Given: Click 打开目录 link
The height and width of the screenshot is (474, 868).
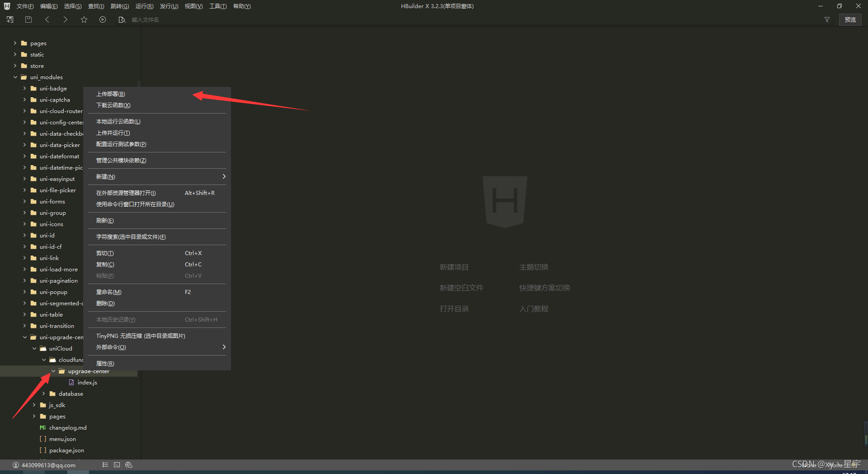Looking at the screenshot, I should pyautogui.click(x=454, y=308).
